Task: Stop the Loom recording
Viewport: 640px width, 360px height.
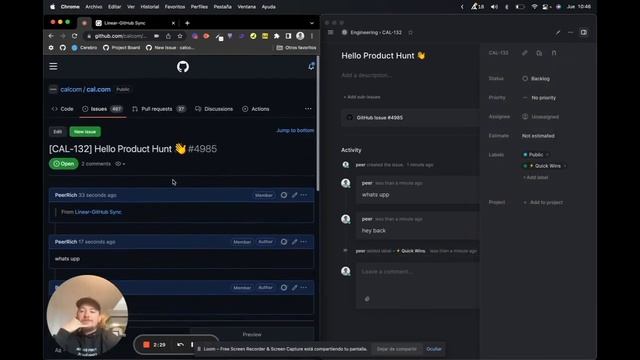Action: (147, 345)
